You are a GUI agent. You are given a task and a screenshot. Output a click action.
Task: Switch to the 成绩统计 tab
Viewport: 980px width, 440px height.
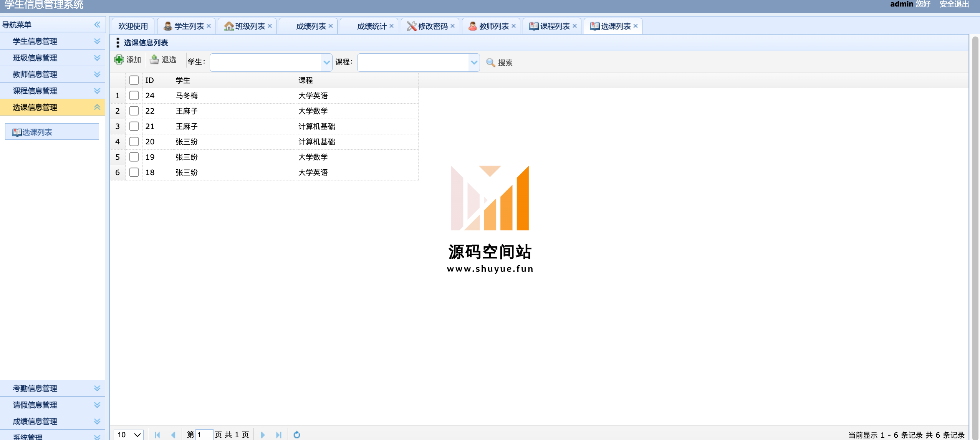click(x=369, y=26)
